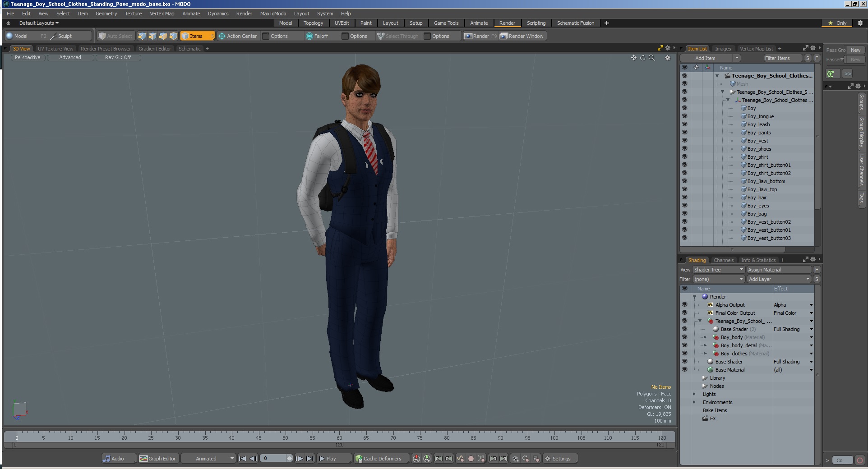Screen dimensions: 868x469
Task: Click current frame input field
Action: coord(273,459)
